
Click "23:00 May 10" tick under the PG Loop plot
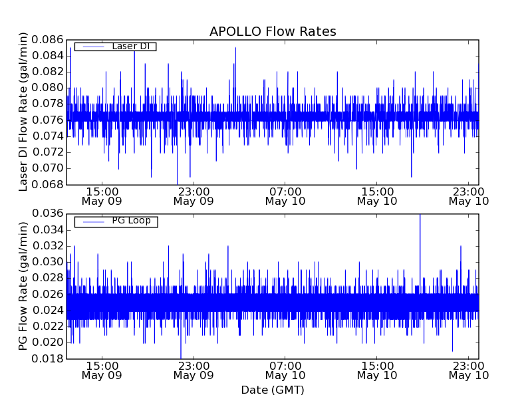(x=468, y=370)
